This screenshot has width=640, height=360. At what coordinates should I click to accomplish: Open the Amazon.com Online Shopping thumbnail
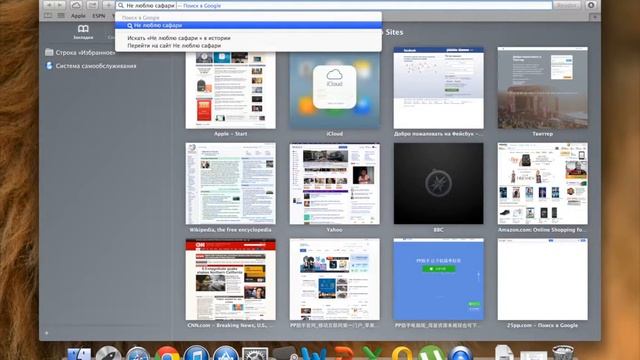[x=542, y=183]
